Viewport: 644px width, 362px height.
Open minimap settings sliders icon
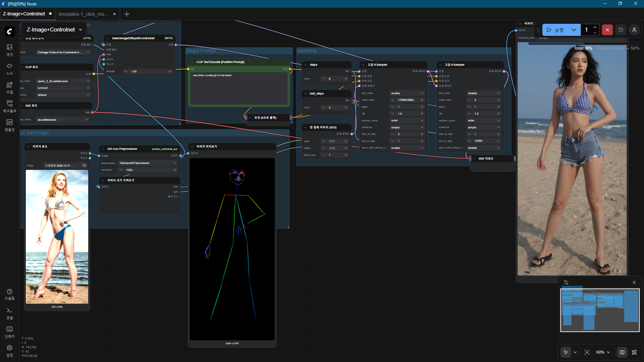click(x=566, y=283)
